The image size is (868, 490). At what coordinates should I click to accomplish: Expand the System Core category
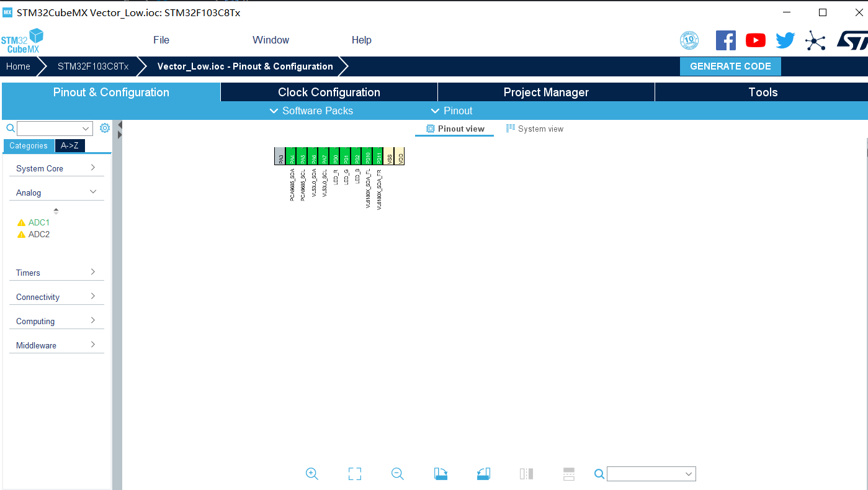click(x=56, y=168)
